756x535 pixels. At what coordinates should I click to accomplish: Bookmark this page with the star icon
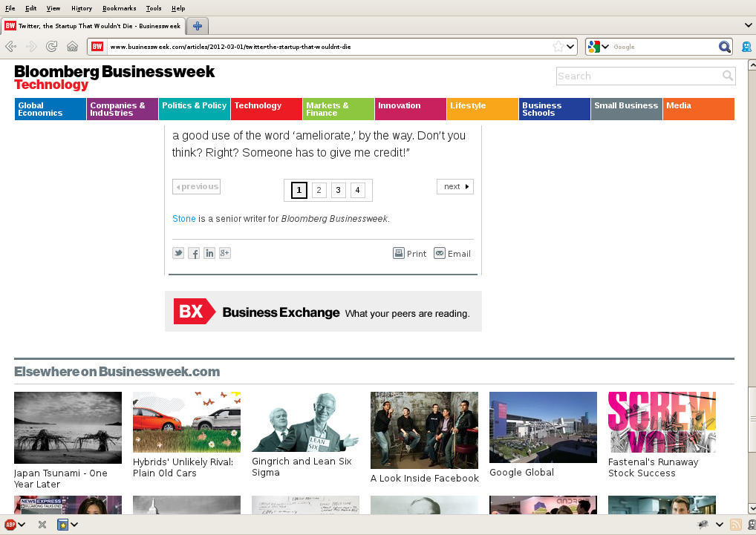tap(558, 47)
